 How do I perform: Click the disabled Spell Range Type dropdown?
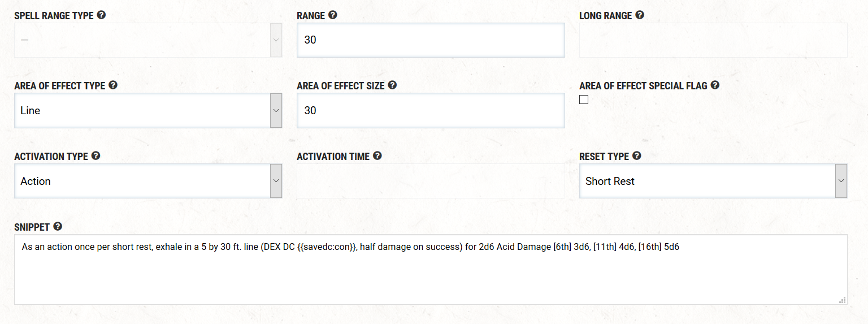pos(148,40)
